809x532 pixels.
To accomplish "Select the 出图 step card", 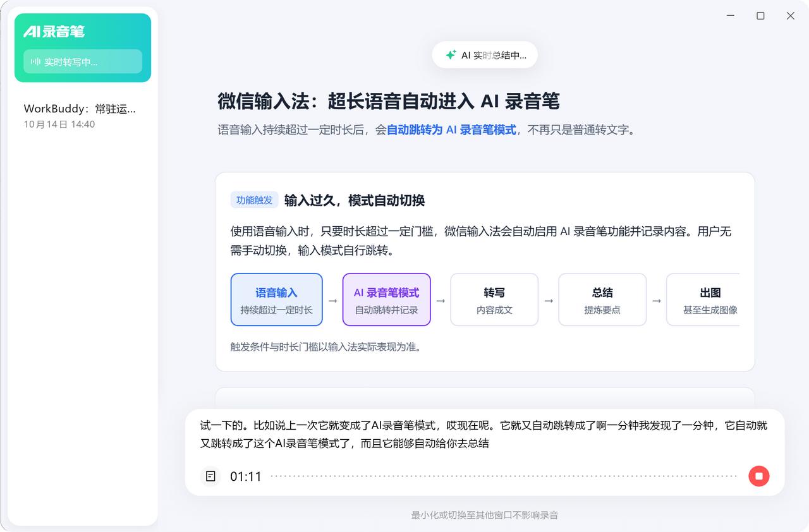I will [703, 299].
